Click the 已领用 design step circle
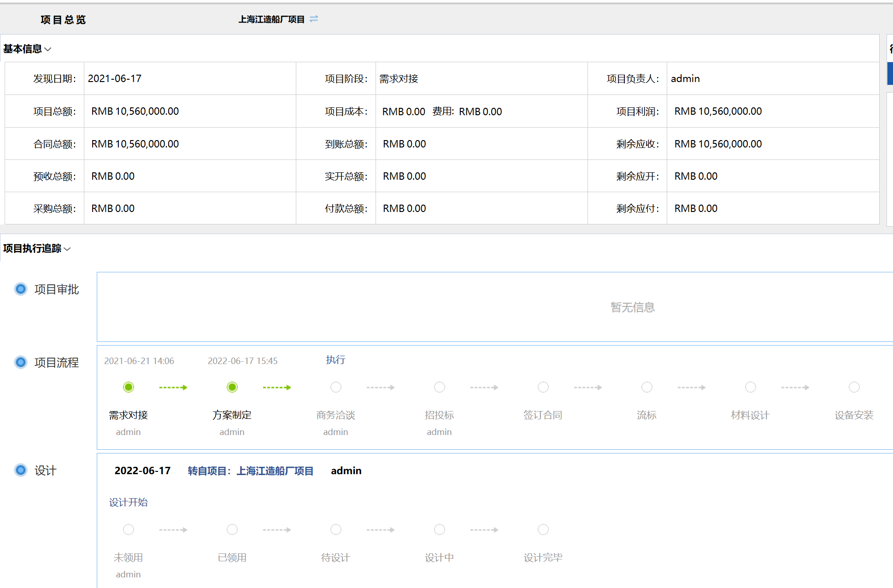The height and width of the screenshot is (588, 893). point(232,529)
